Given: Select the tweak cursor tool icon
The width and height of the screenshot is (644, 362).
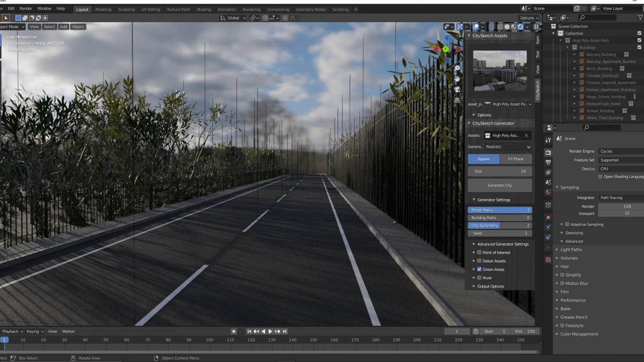Looking at the screenshot, I should [6, 18].
